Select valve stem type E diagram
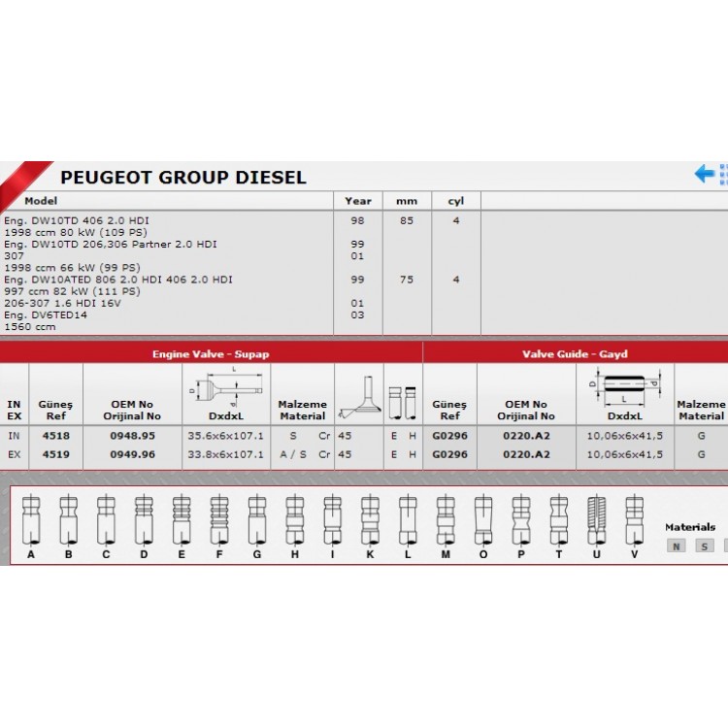The height and width of the screenshot is (728, 728). (182, 520)
